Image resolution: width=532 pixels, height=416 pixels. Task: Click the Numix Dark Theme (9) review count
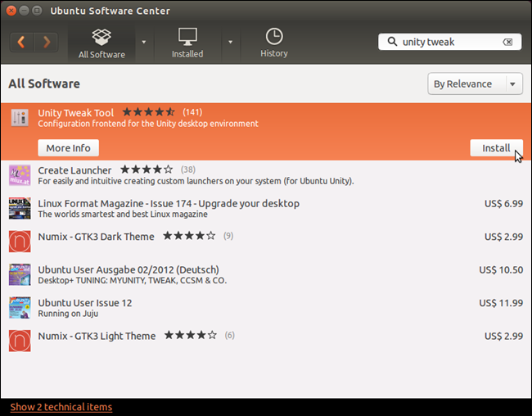[x=228, y=236]
